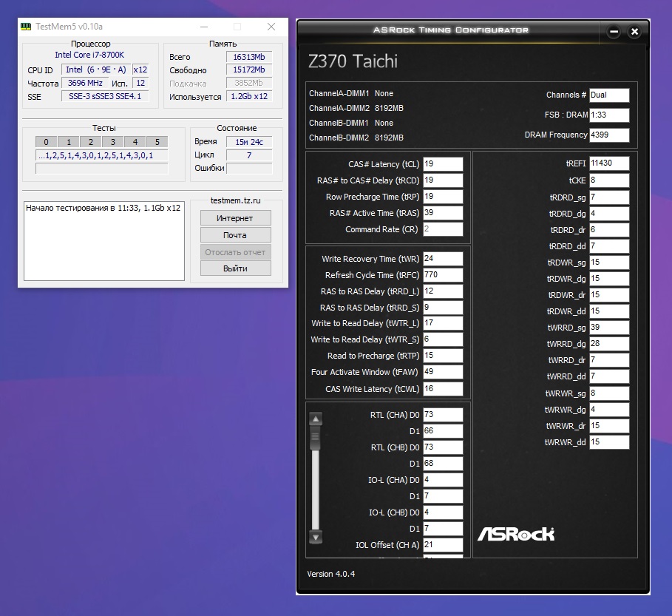672x616 pixels.
Task: Click the RAS# Active Time (tRAS) field
Action: click(443, 213)
